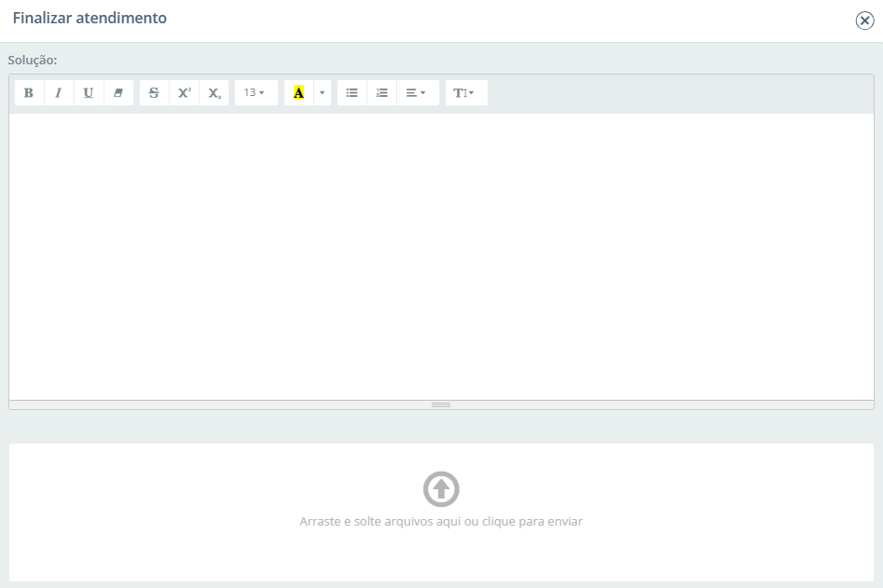The width and height of the screenshot is (883, 588).
Task: Open the paragraph alignment dropdown
Action: [417, 93]
